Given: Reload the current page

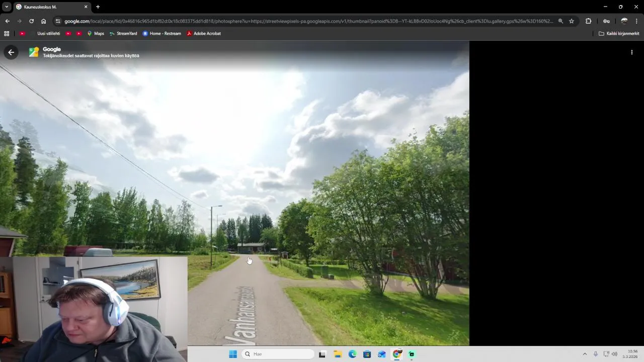Looking at the screenshot, I should 31,21.
